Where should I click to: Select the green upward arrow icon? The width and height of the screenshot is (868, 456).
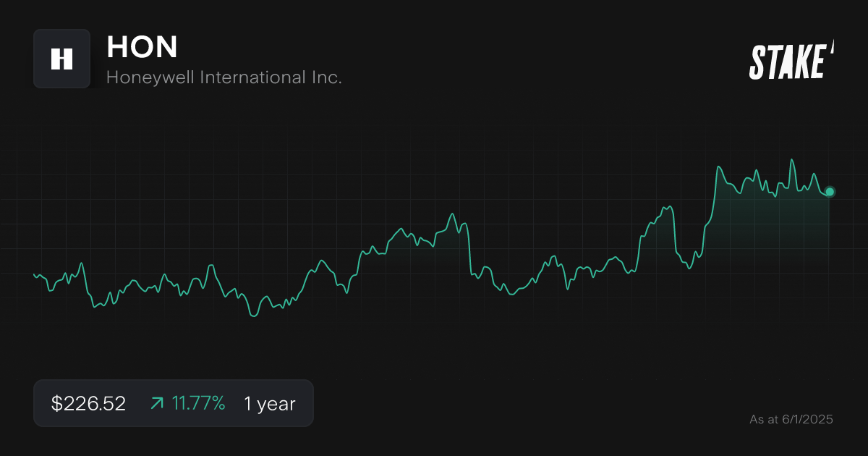point(156,402)
